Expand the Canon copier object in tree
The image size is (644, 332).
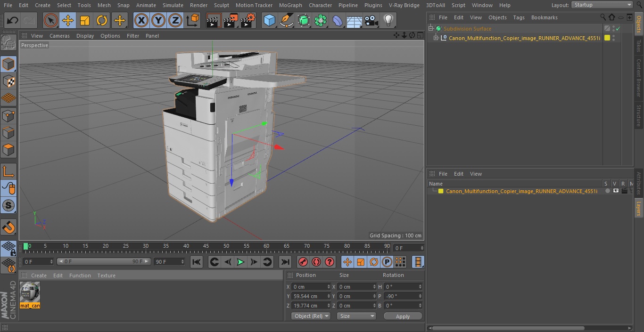point(436,38)
